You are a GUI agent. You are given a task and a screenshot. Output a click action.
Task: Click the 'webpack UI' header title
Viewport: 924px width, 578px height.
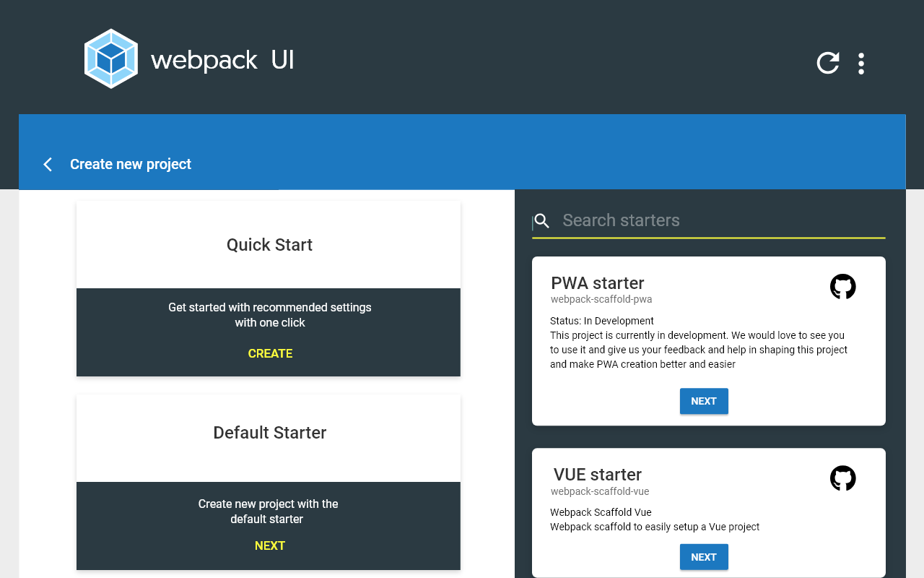(x=222, y=60)
